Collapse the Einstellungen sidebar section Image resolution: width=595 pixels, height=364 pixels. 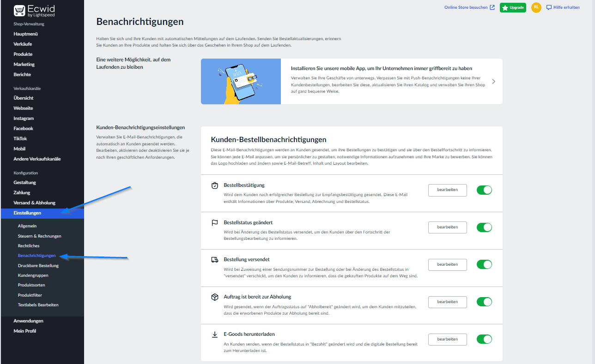[42, 213]
